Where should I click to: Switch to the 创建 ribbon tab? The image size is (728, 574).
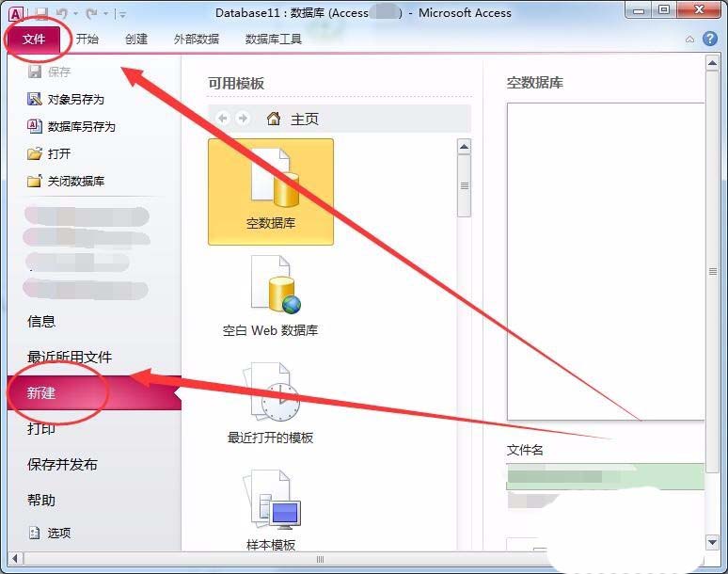click(136, 39)
